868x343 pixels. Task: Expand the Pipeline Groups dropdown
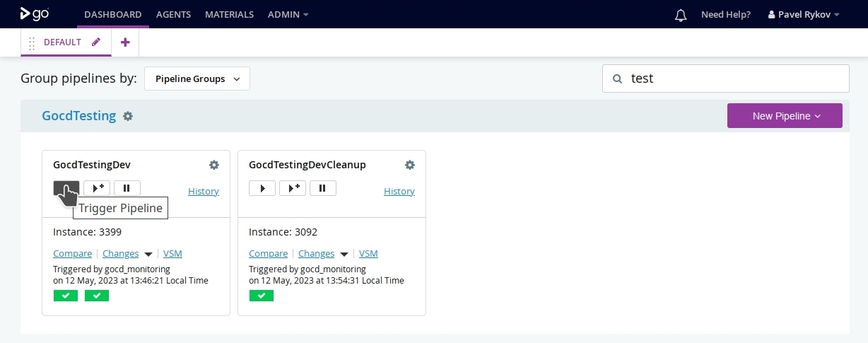(x=197, y=79)
